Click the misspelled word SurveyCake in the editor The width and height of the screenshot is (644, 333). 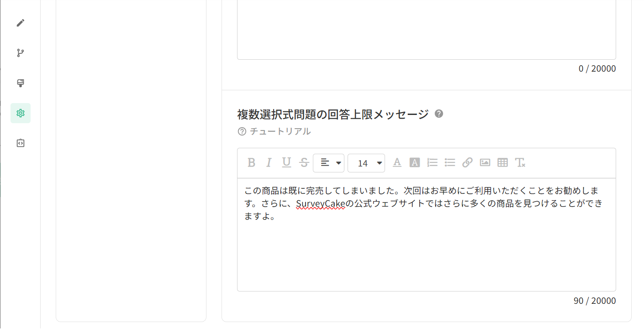click(320, 203)
